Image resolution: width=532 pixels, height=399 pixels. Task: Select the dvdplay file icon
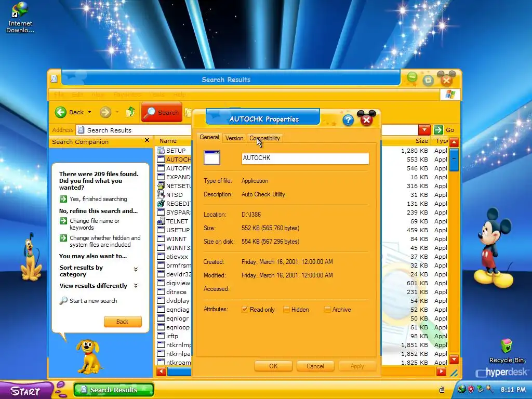(x=161, y=301)
